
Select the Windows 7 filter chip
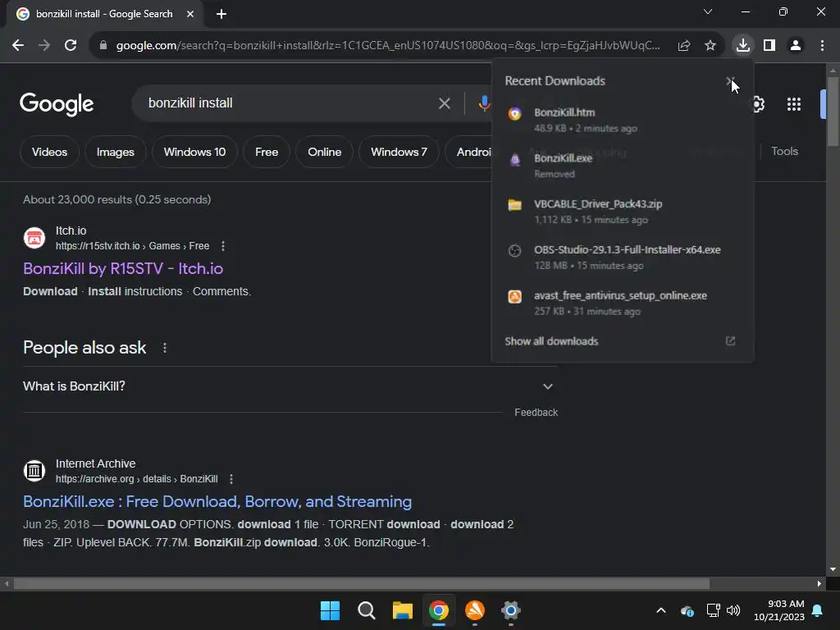[x=399, y=152]
